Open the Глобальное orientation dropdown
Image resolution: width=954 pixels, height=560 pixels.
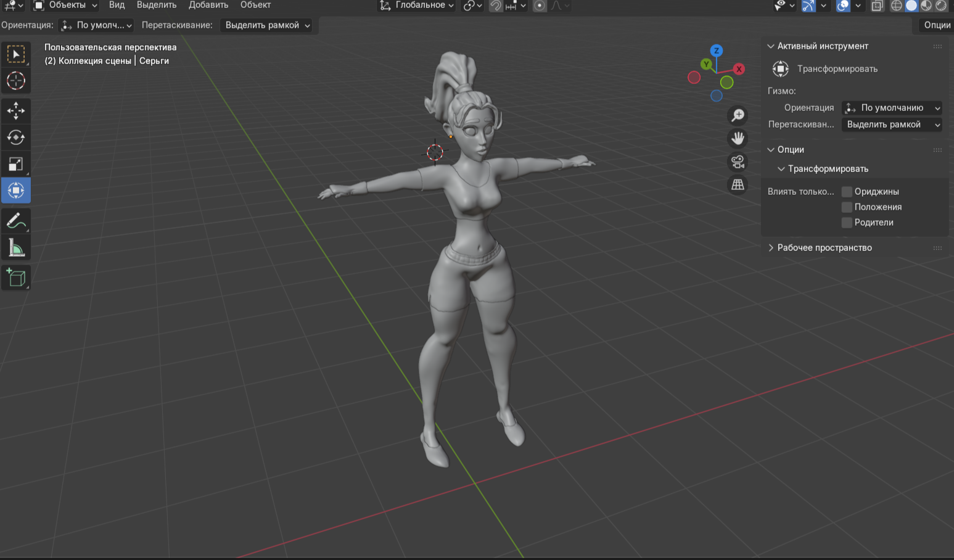(417, 6)
